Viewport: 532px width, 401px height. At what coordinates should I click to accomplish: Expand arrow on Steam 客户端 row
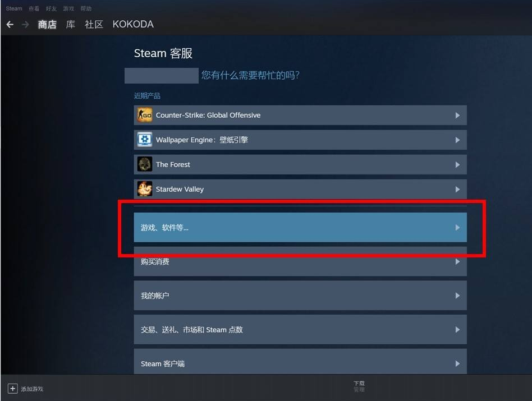(458, 364)
